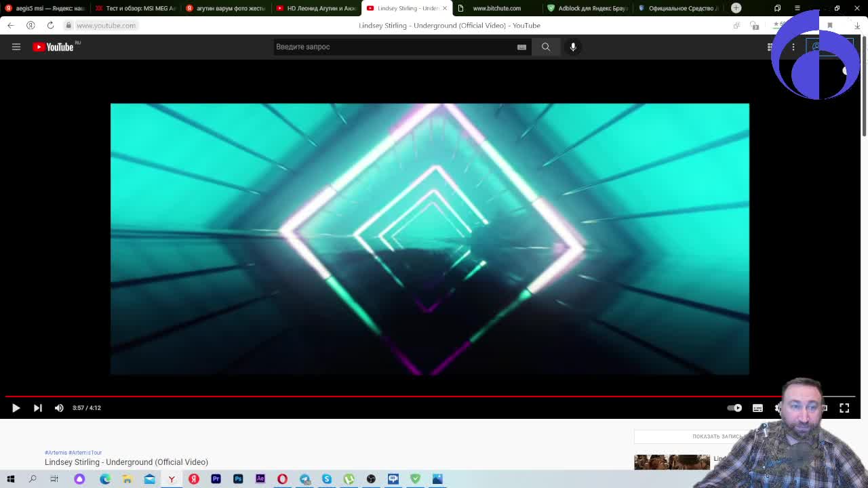Open the browser tab groups icon
The height and width of the screenshot is (488, 868).
(777, 8)
